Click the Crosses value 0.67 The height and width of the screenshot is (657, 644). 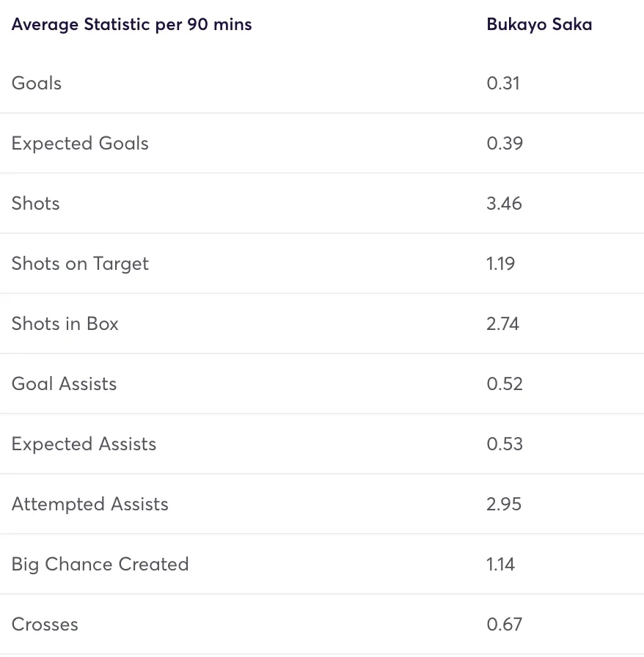pos(505,624)
